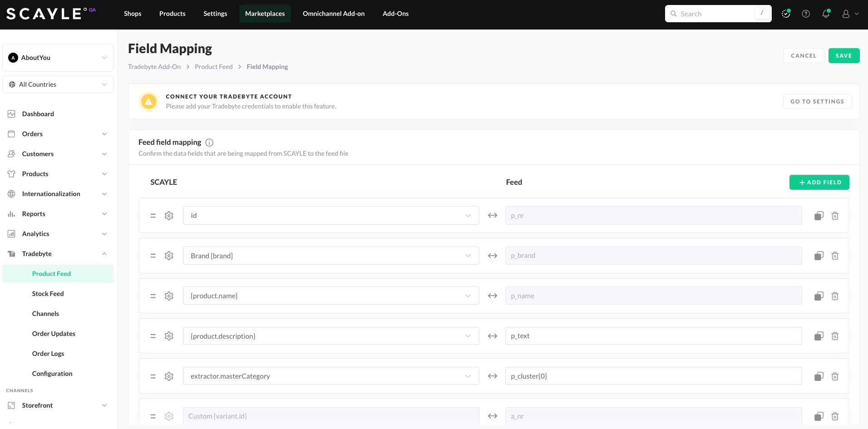Image resolution: width=868 pixels, height=429 pixels.
Task: Delete the p_brand field mapping row
Action: click(834, 256)
